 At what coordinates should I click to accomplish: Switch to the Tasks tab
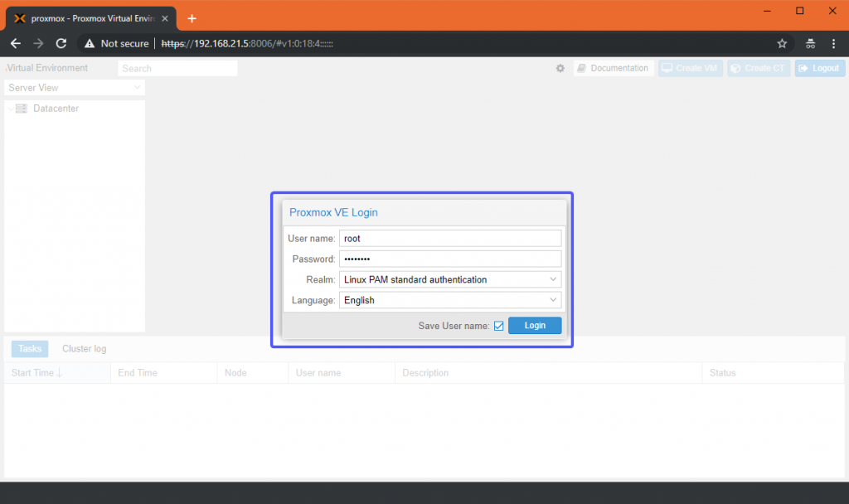[30, 349]
